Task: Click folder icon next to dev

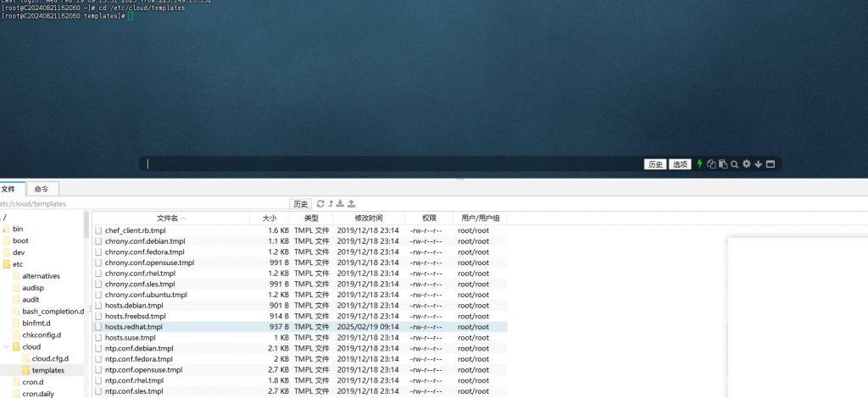Action: coord(7,252)
